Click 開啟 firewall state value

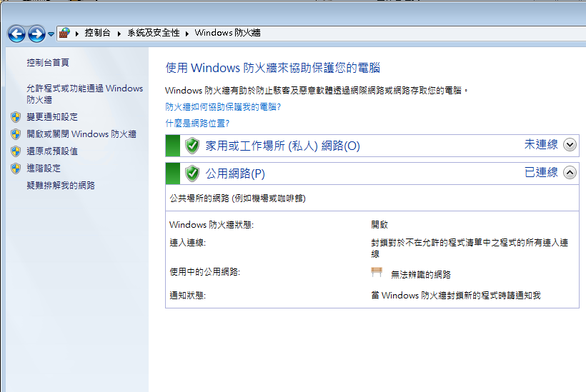379,225
